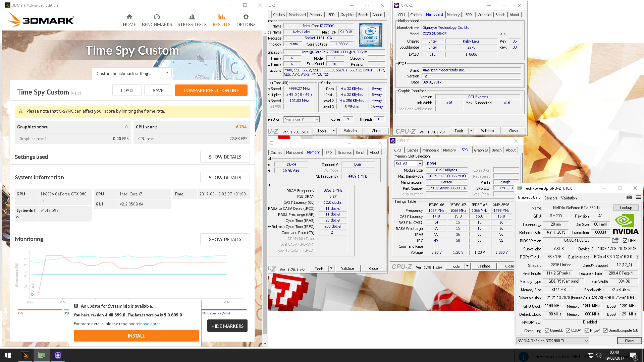Click Validate in CPU-Z Mainboard window
644x362 pixels.
[487, 131]
